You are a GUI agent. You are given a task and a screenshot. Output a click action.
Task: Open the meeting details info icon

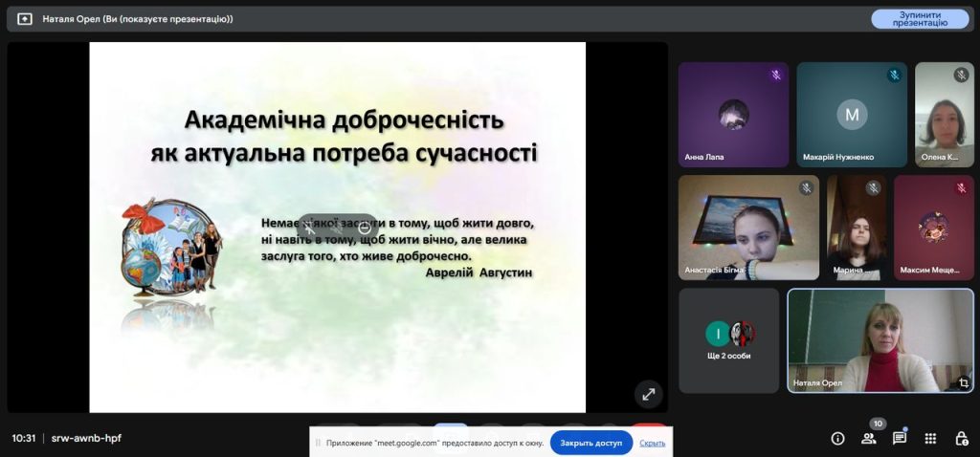click(x=837, y=438)
